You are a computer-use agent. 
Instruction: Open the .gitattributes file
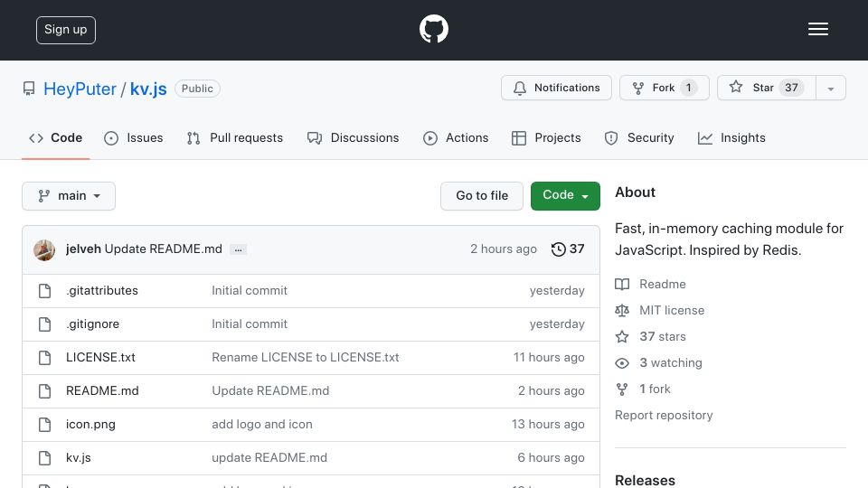(x=102, y=290)
